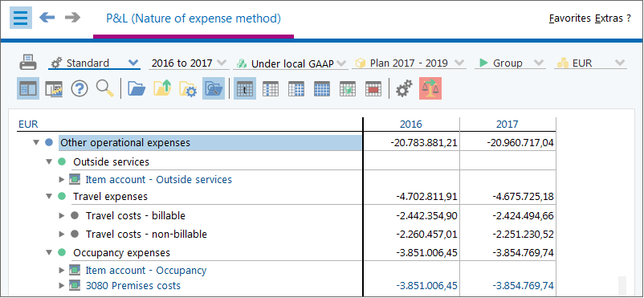Select the table icon with green cube
The width and height of the screenshot is (644, 298).
[348, 88]
